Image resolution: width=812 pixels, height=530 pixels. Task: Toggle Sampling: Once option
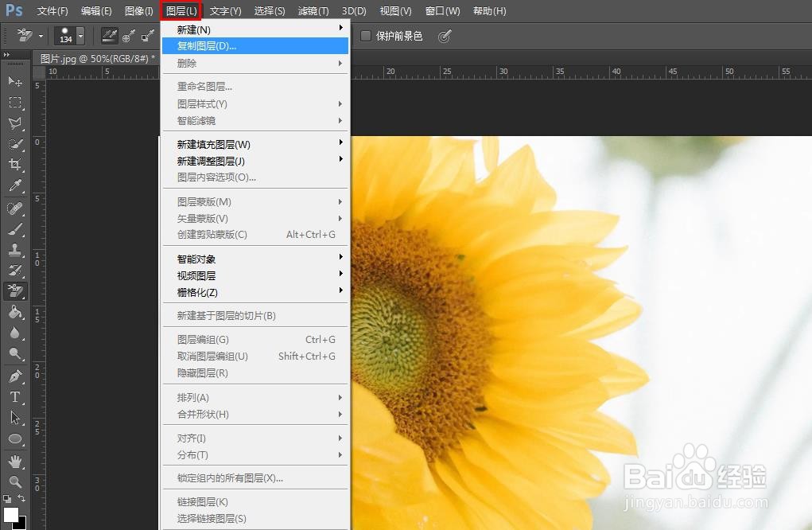(x=128, y=35)
